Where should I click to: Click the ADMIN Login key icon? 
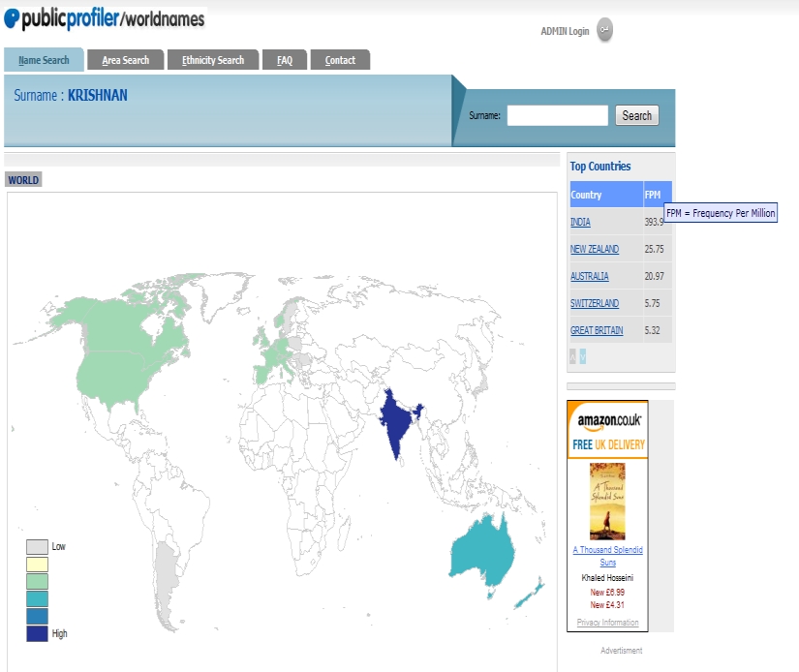click(604, 30)
